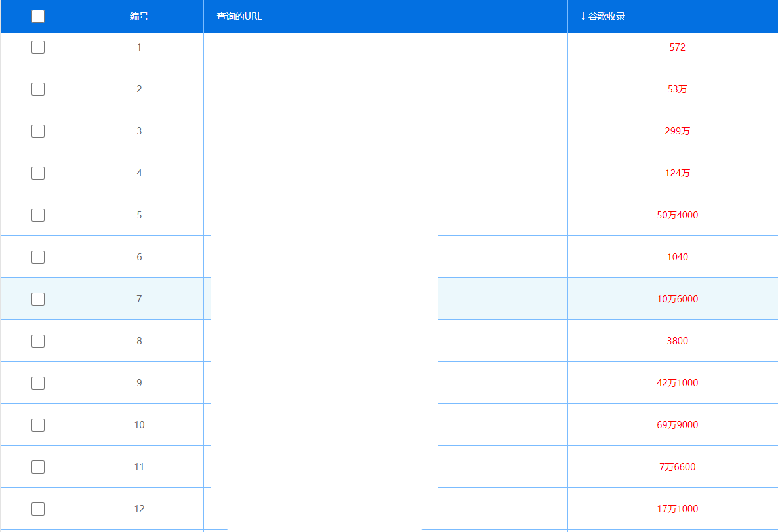The width and height of the screenshot is (778, 532).
Task: Select the 10万6000 cell
Action: tap(677, 298)
